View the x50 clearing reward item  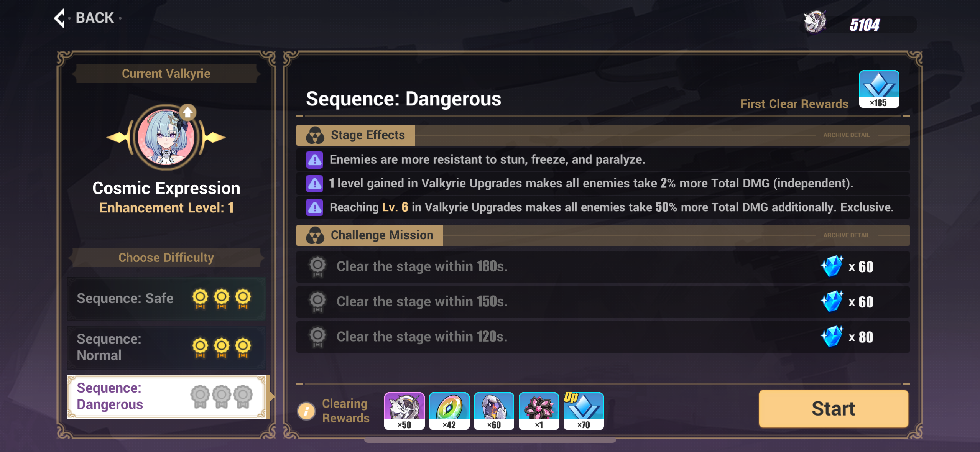[404, 411]
